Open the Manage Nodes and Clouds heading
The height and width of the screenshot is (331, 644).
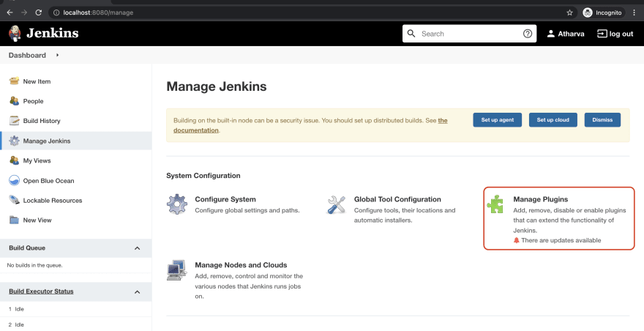(241, 265)
